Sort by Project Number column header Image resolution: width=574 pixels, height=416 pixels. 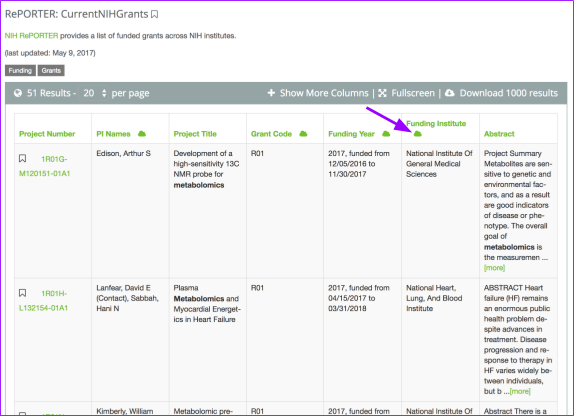pyautogui.click(x=47, y=134)
